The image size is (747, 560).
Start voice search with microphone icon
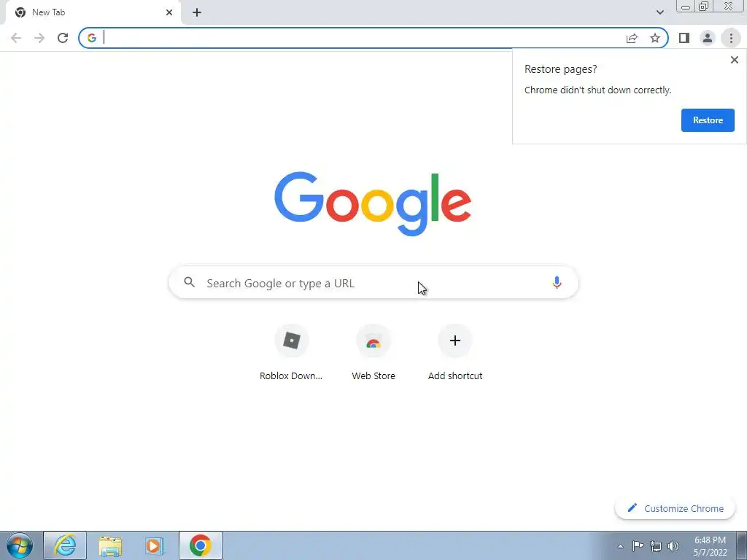point(557,283)
